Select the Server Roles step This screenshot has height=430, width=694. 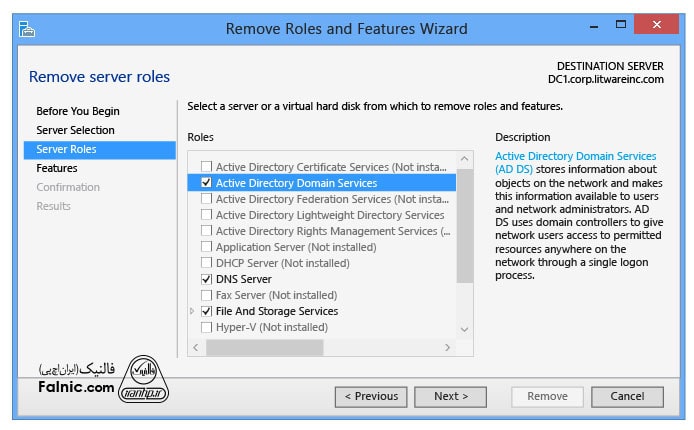pyautogui.click(x=66, y=149)
